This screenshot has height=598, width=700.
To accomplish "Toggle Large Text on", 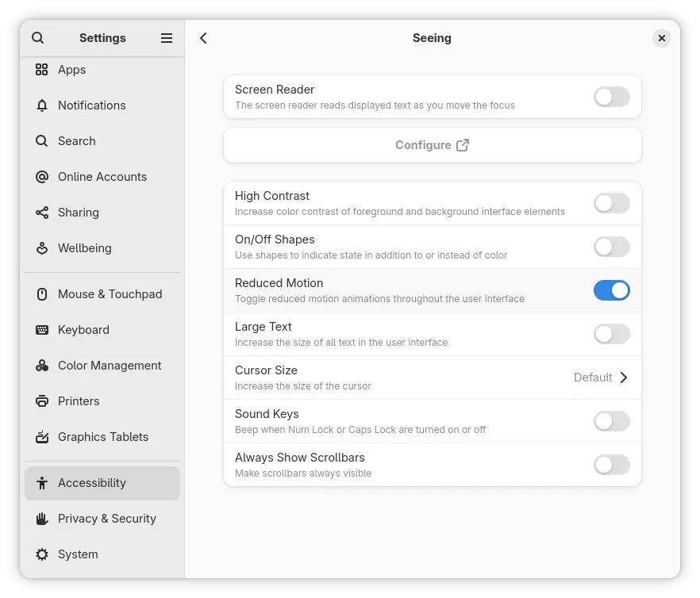I will (611, 334).
